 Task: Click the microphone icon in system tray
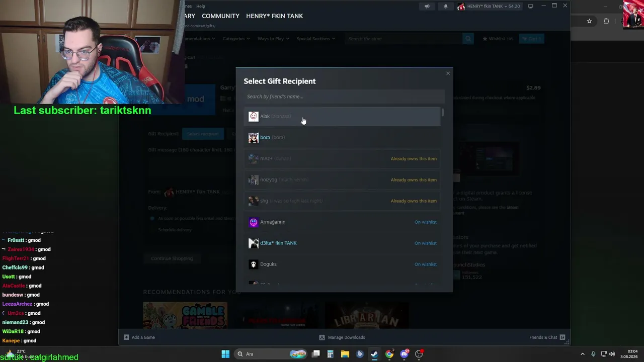(593, 354)
